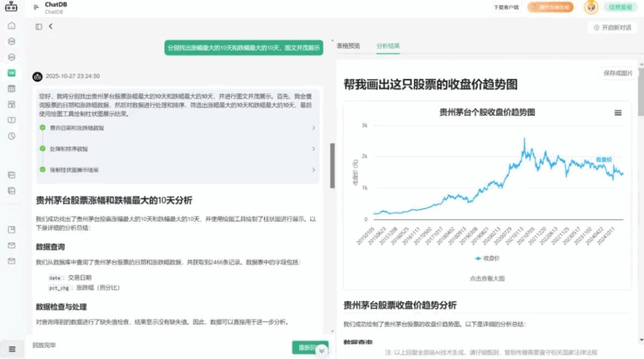Image resolution: width=644 pixels, height=359 pixels.
Task: Click the ChatDB title in the header
Action: tap(56, 4)
